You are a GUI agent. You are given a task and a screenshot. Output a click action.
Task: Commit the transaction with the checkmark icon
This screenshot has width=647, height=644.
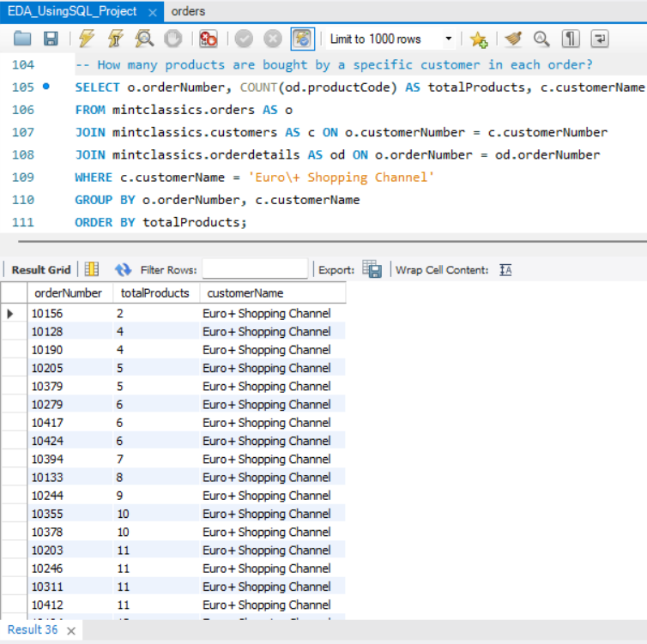click(x=244, y=39)
